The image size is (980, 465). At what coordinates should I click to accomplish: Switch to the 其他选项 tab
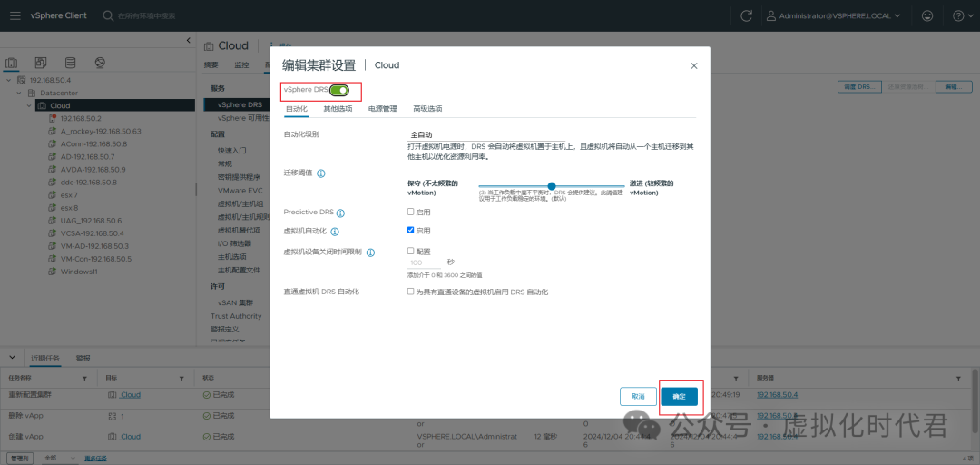click(338, 108)
